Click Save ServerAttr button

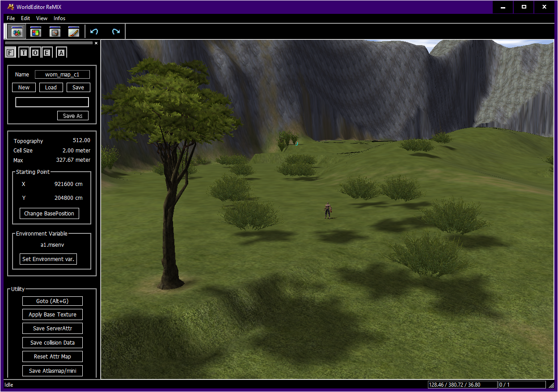pyautogui.click(x=52, y=329)
